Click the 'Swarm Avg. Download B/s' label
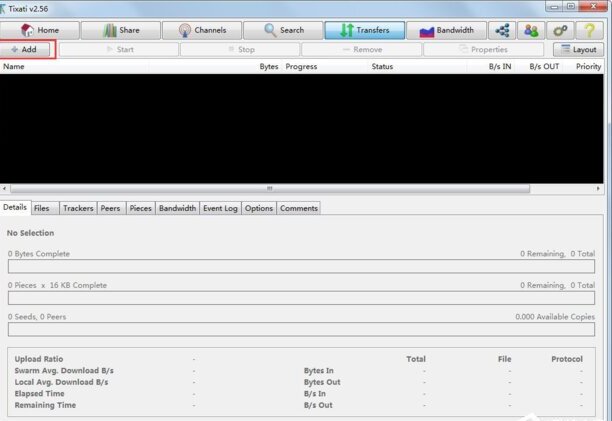This screenshot has width=612, height=421. point(64,371)
